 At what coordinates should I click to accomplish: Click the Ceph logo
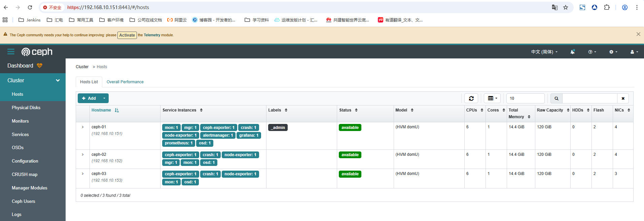37,52
